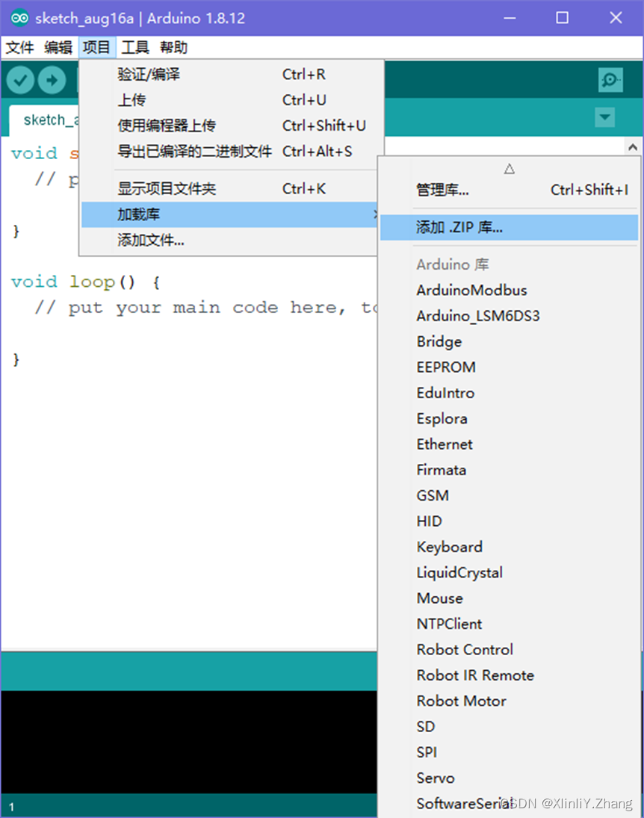The width and height of the screenshot is (644, 818).
Task: Include the ArduinoModbus library
Action: pyautogui.click(x=509, y=290)
